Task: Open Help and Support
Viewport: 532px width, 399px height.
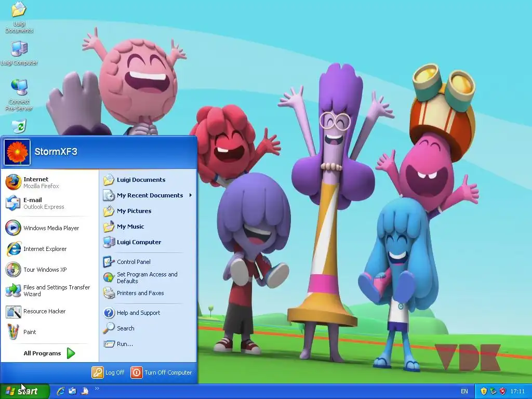Action: point(148,312)
